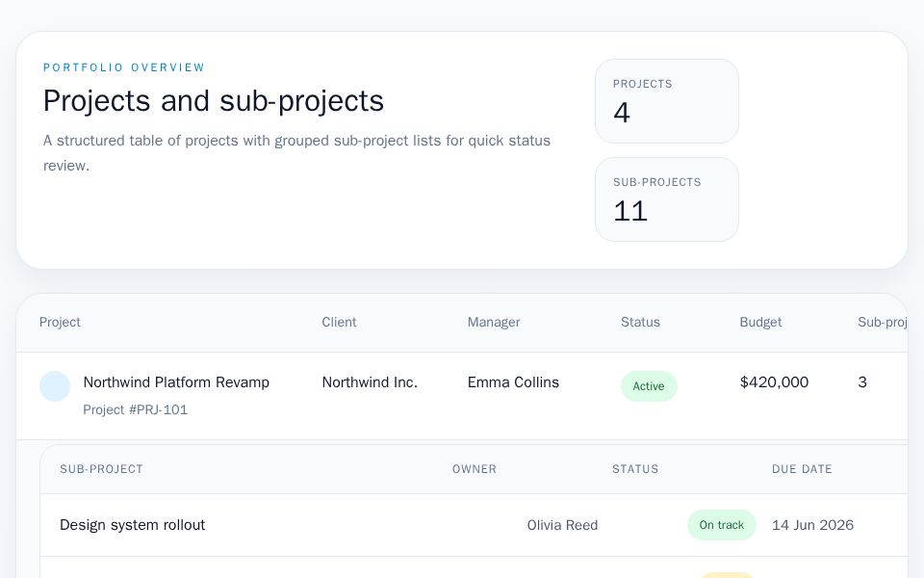Click the Client column header
Viewport: 924px width, 578px height.
[339, 322]
